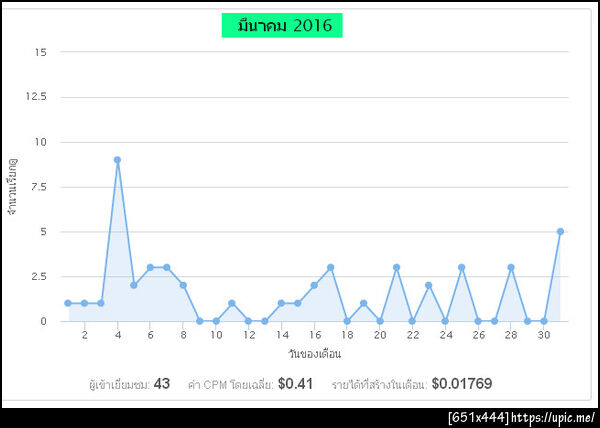Click the data point for day 3
Screen dimensions: 600x428
tap(101, 303)
